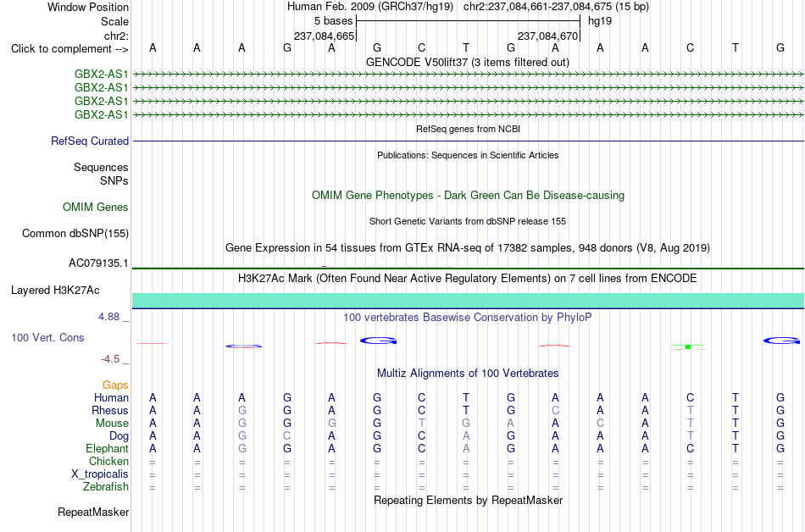Open the GENCODE V50lift37 track title
Viewport: 805px width, 532px height.
[468, 63]
